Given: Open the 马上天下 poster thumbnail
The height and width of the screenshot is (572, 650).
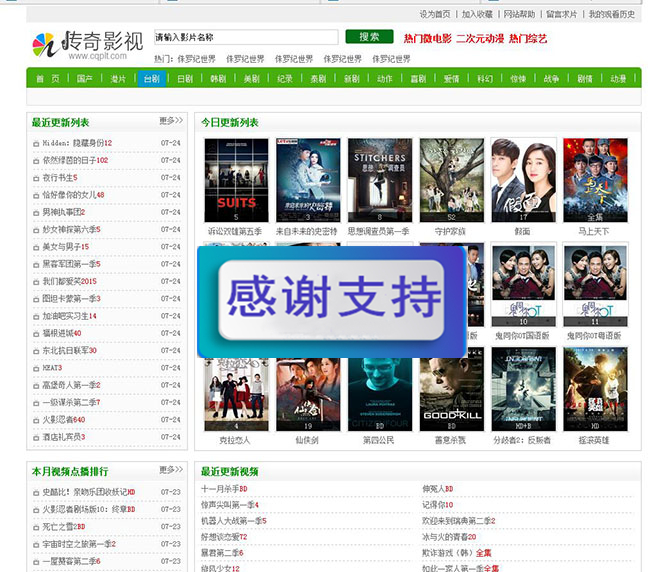Looking at the screenshot, I should coord(595,180).
